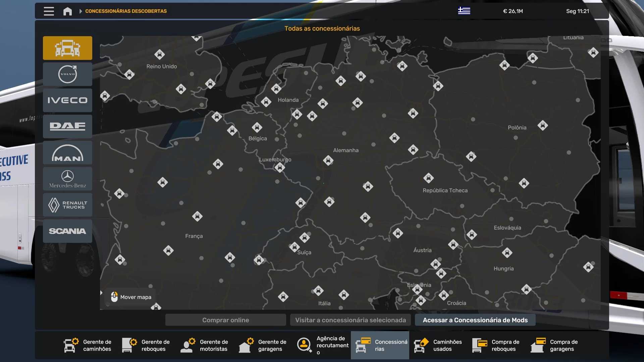Open the hamburger main menu
The width and height of the screenshot is (644, 362).
coord(49,11)
